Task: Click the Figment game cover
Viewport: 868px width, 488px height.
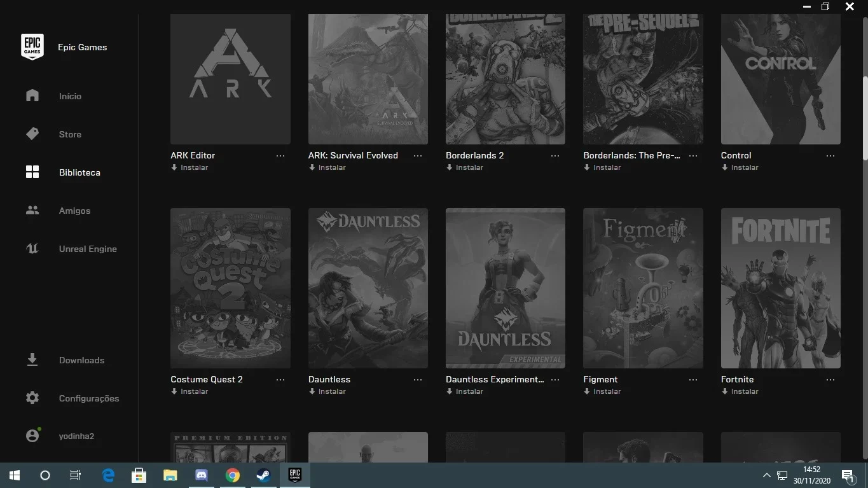Action: (x=643, y=288)
